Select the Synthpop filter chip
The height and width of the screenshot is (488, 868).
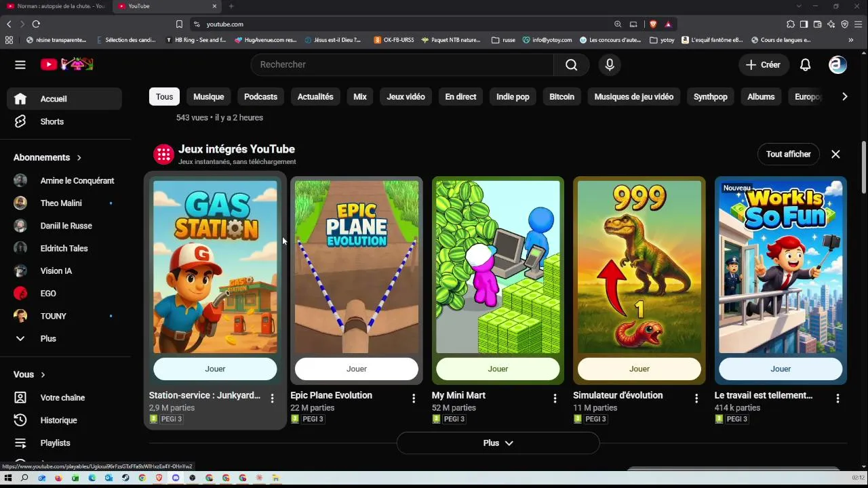[x=710, y=97]
